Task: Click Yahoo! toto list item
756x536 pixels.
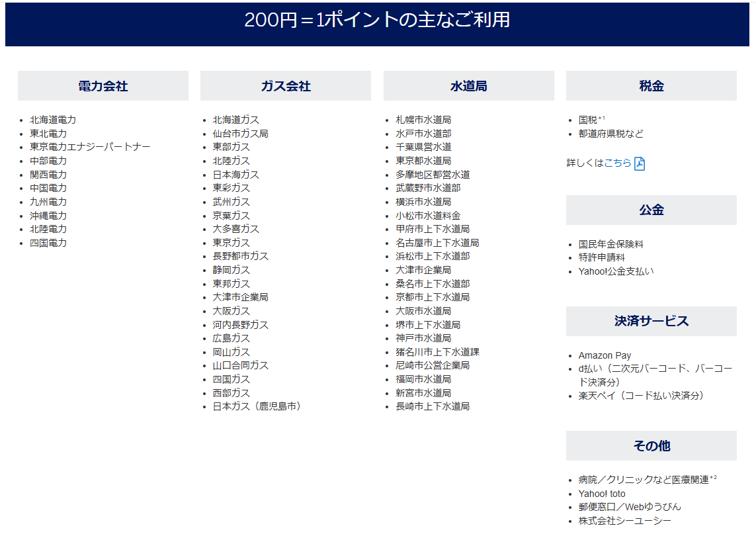Action: (x=602, y=494)
